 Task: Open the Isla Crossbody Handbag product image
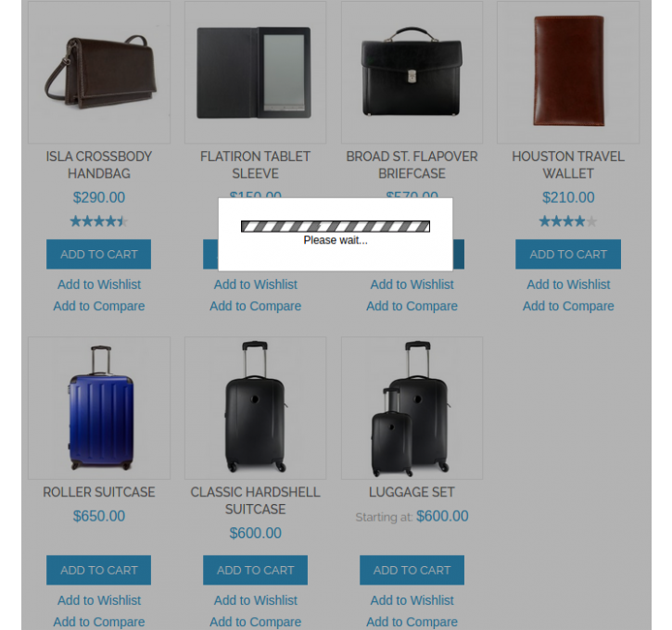99,72
